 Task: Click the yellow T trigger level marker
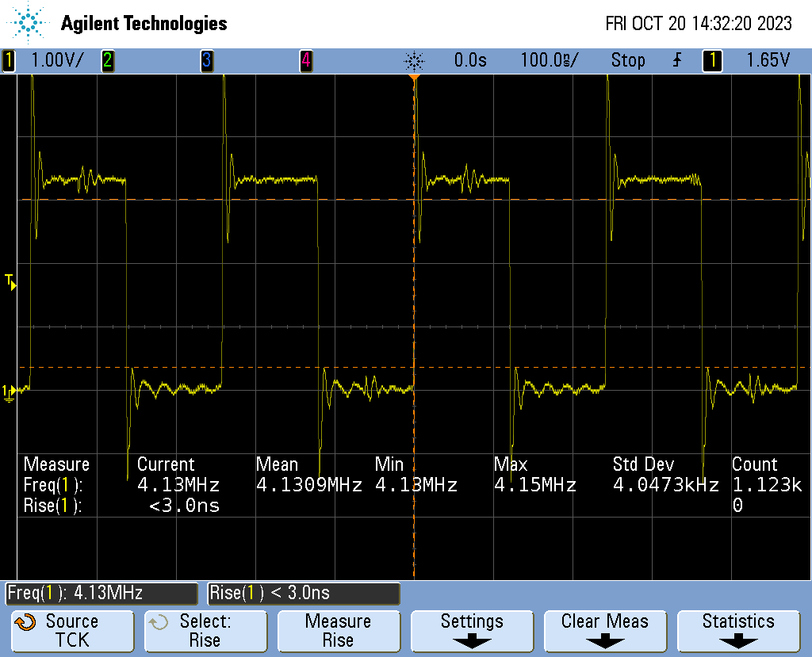tap(10, 281)
